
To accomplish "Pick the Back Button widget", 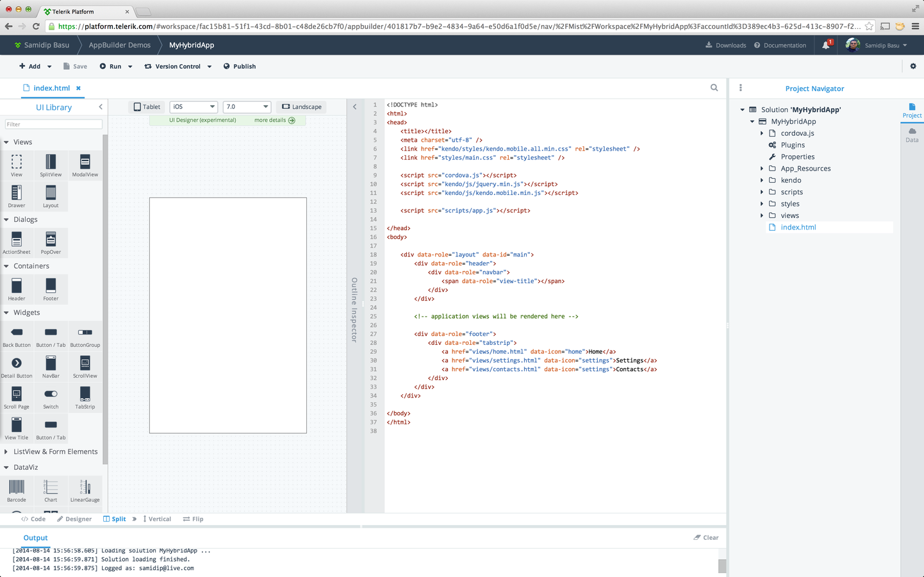I will [17, 336].
